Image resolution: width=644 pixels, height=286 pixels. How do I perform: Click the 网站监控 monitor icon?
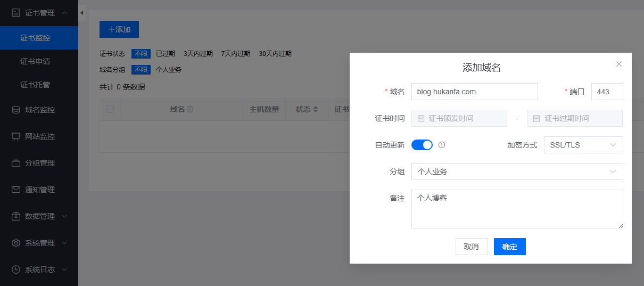point(16,136)
